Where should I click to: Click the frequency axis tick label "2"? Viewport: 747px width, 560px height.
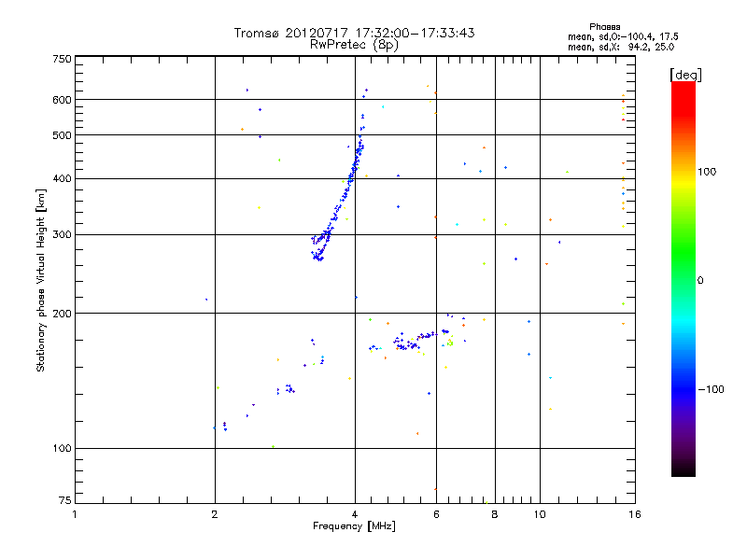pos(215,514)
